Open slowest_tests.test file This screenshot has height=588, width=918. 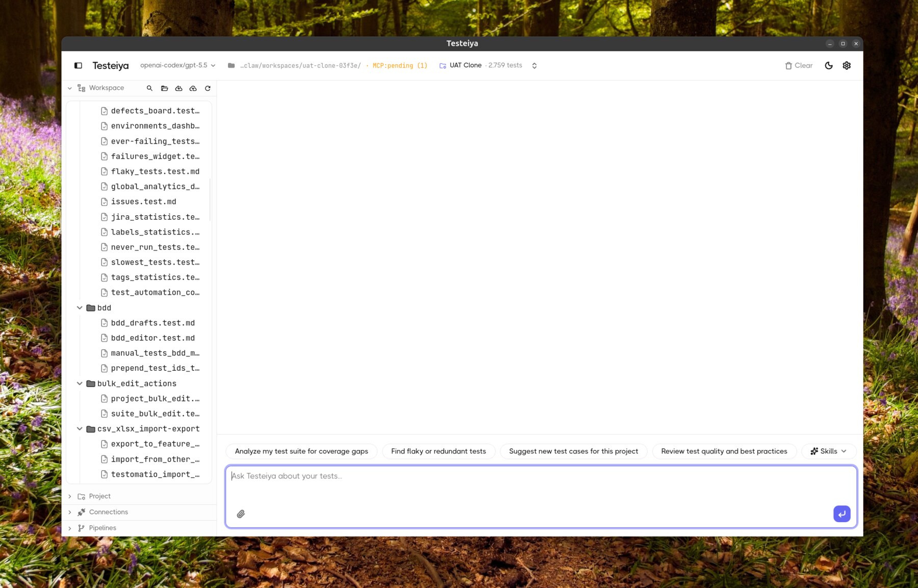(150, 262)
